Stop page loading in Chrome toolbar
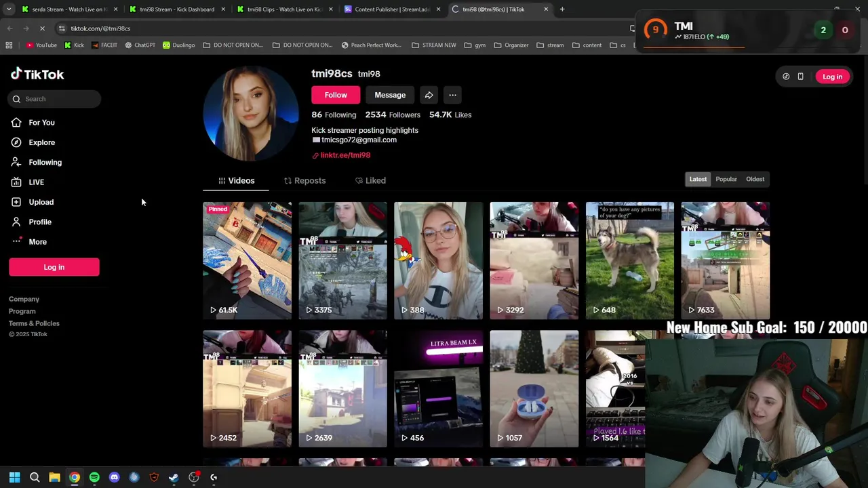This screenshot has width=868, height=488. pyautogui.click(x=42, y=28)
